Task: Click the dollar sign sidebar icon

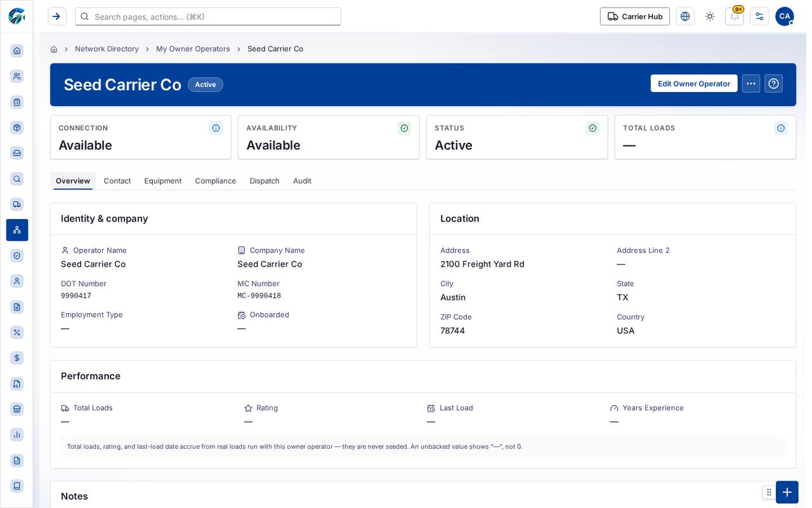Action: click(x=17, y=358)
